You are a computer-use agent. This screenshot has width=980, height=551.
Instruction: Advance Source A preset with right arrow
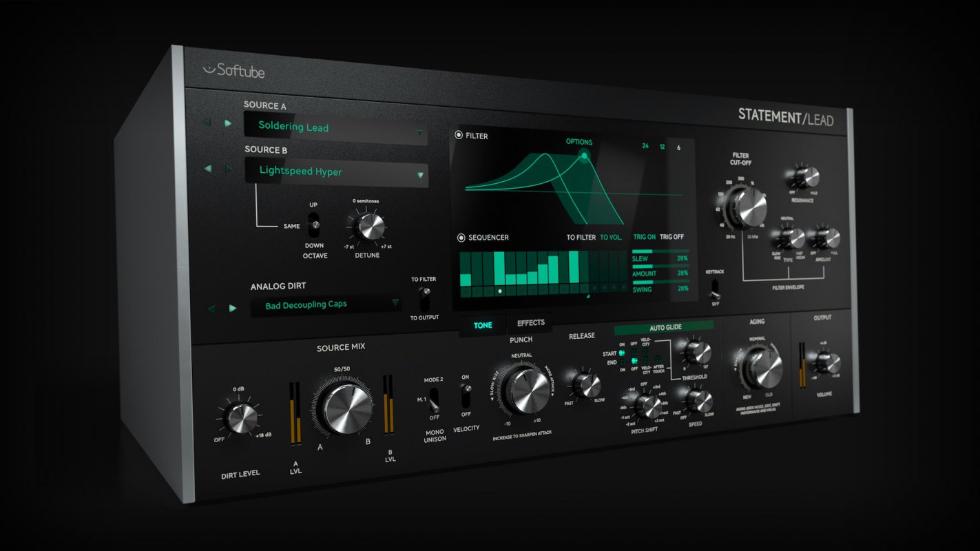coord(229,123)
